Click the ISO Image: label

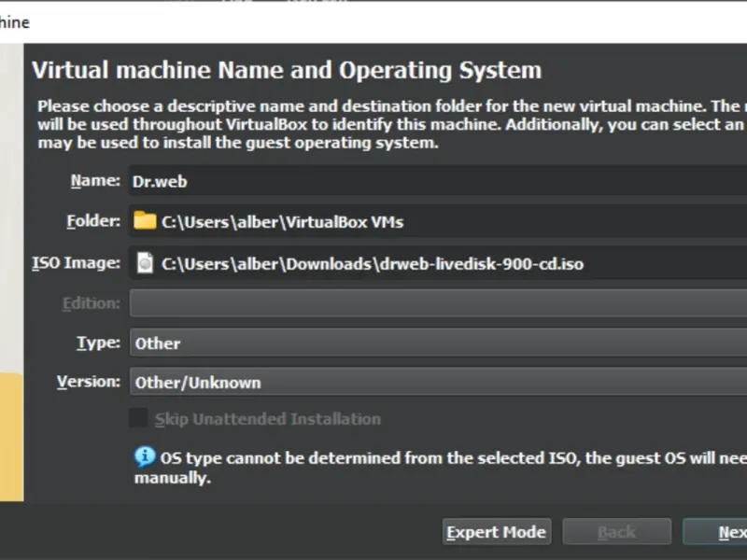coord(77,263)
